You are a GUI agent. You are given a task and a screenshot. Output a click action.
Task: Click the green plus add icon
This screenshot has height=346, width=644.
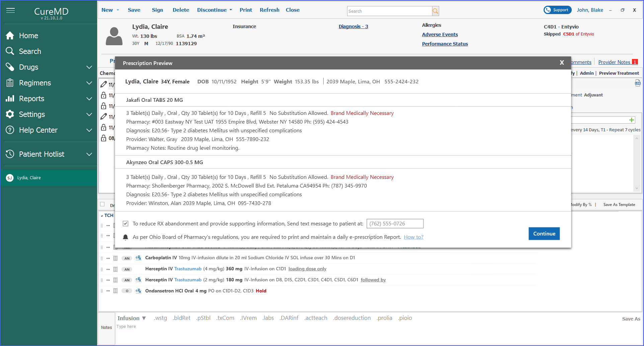(632, 120)
